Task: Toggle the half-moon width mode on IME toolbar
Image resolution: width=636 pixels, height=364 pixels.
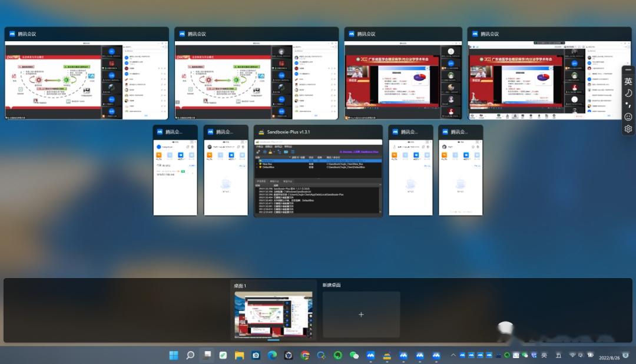Action: [628, 93]
